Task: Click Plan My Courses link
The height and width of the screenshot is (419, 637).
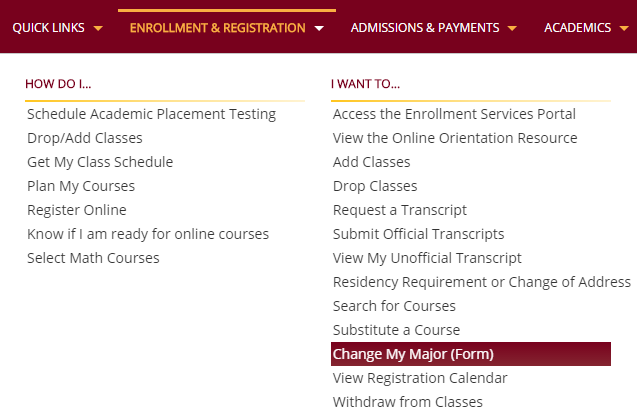Action: pos(81,186)
